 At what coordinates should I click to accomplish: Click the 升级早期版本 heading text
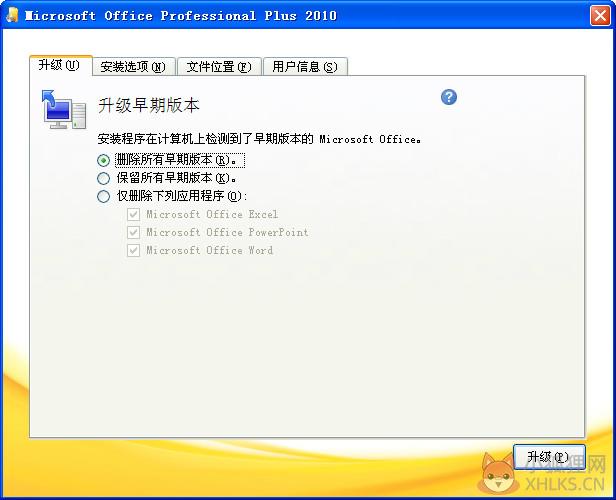point(148,105)
